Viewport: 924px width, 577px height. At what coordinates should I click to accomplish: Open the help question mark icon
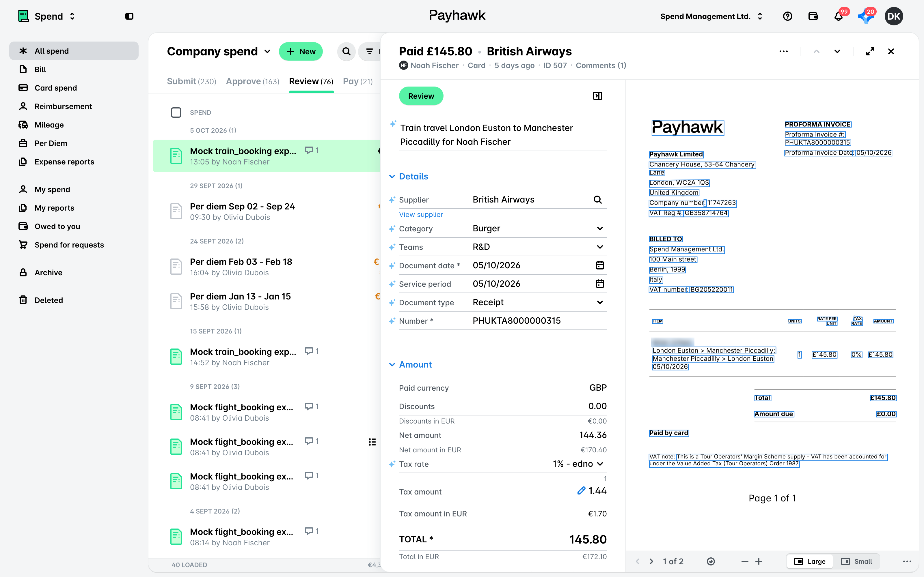pos(787,16)
